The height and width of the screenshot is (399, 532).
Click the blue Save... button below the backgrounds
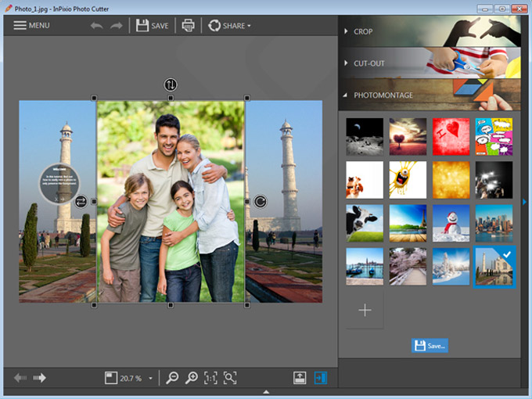pos(430,345)
